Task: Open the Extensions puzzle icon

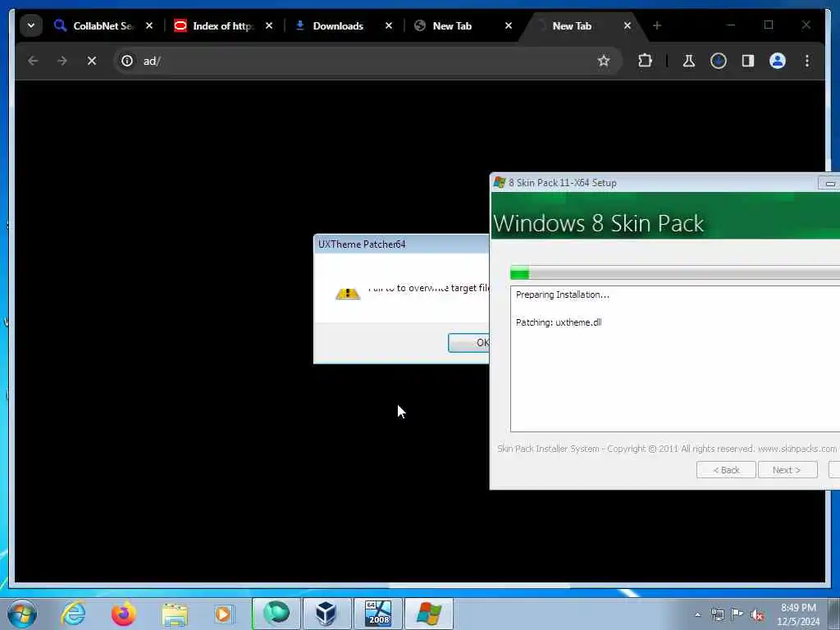Action: (x=645, y=61)
